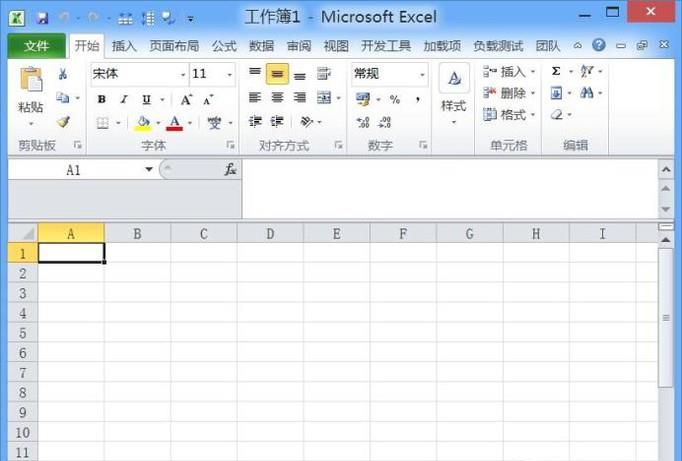The image size is (682, 461).
Task: Toggle middle vertical alignment
Action: pos(277,73)
